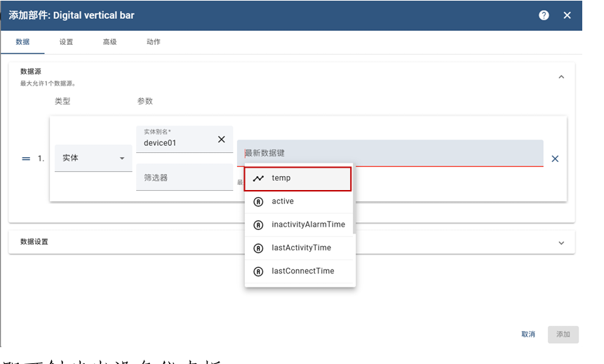Viewport: 604px width, 364px height.
Task: Click the timeseries icon beside temp
Action: (x=258, y=178)
